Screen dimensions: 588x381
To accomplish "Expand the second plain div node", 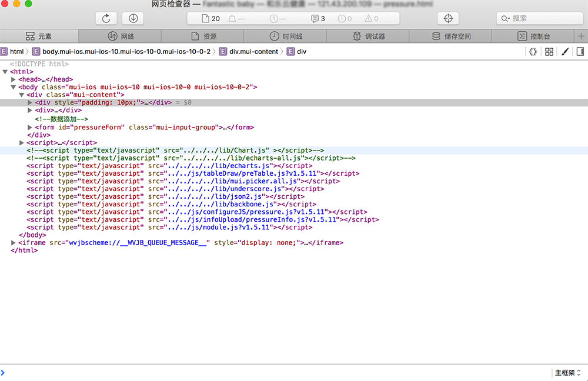I will tap(29, 111).
